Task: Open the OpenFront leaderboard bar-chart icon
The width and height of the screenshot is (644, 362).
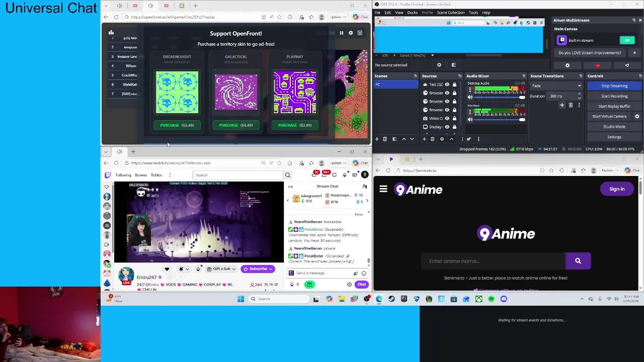Action: pos(111,33)
